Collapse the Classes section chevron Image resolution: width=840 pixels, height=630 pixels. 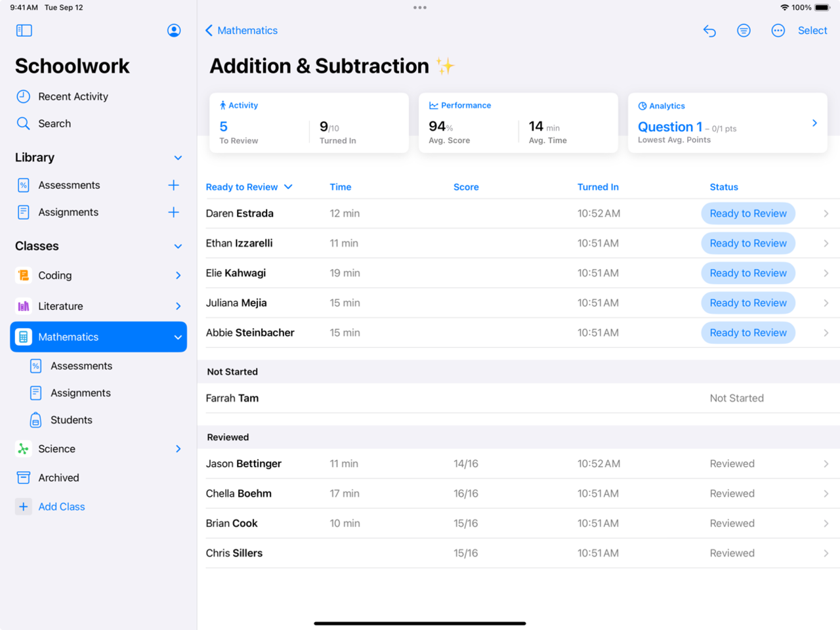pyautogui.click(x=178, y=246)
